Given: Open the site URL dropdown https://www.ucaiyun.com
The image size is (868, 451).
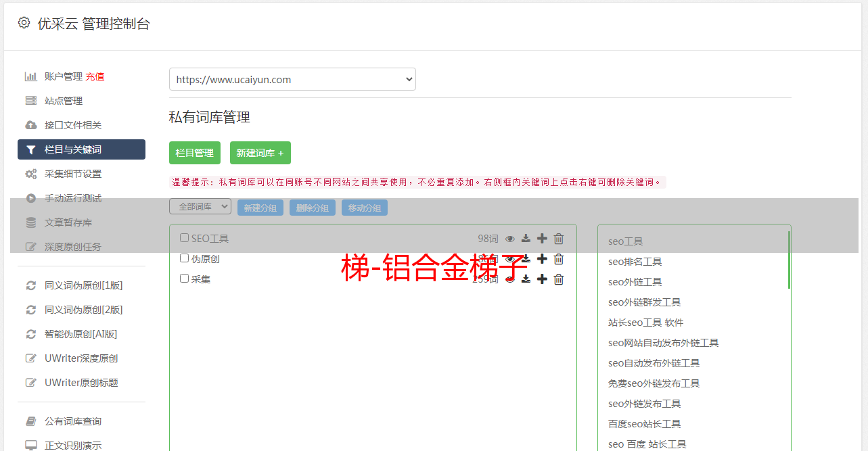Looking at the screenshot, I should (x=292, y=79).
